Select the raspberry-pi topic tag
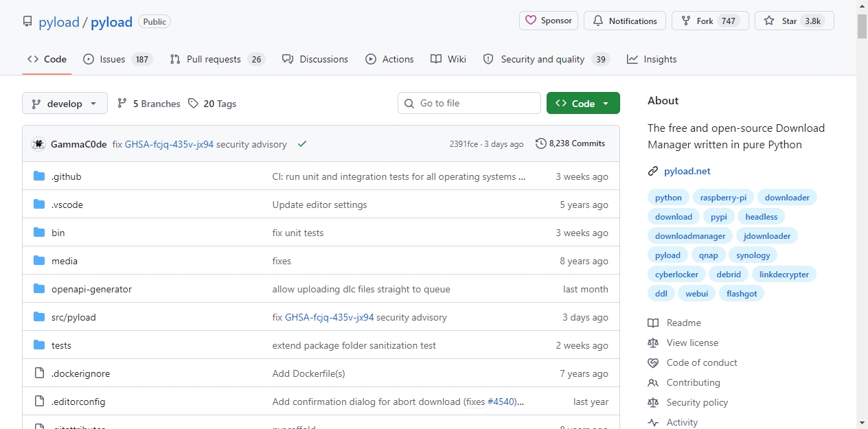The height and width of the screenshot is (429, 868). [x=723, y=198]
